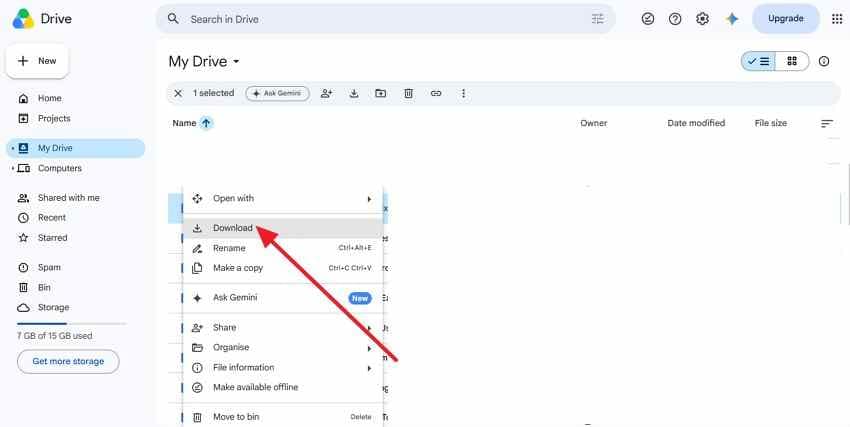Open the Google apps grid

click(x=837, y=19)
